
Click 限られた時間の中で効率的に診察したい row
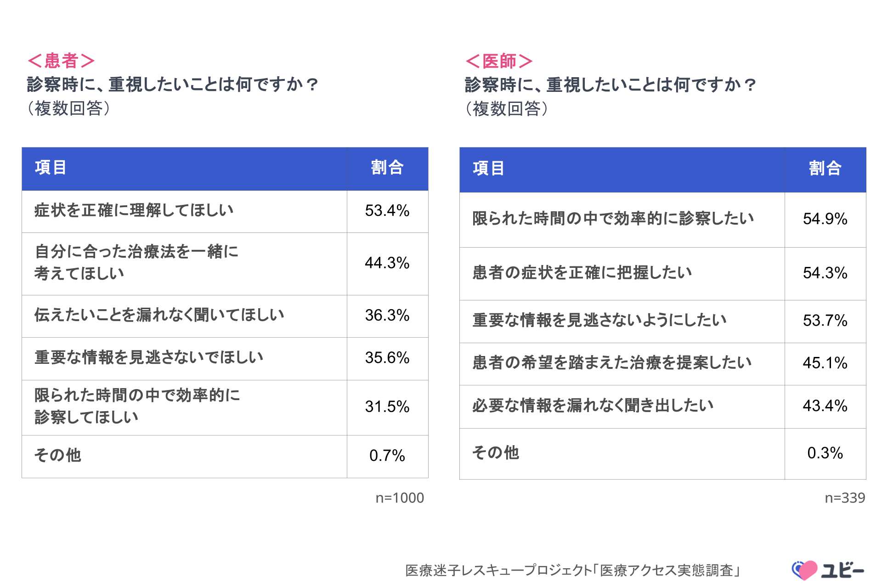pos(613,219)
